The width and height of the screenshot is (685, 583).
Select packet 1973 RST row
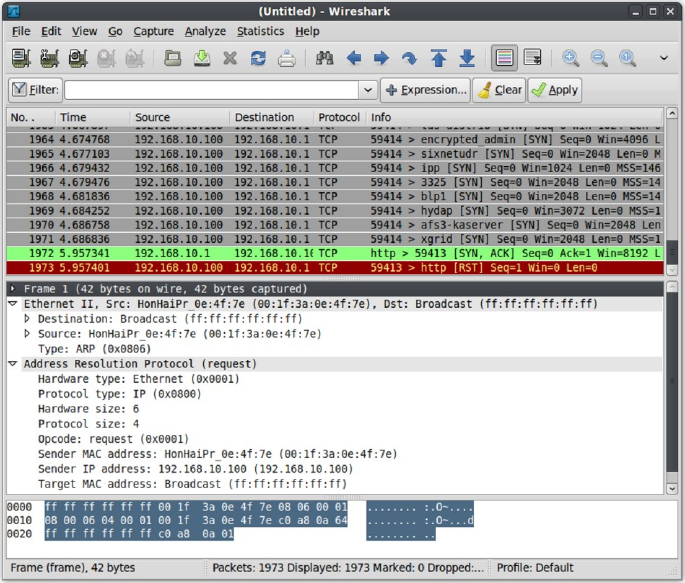point(335,267)
